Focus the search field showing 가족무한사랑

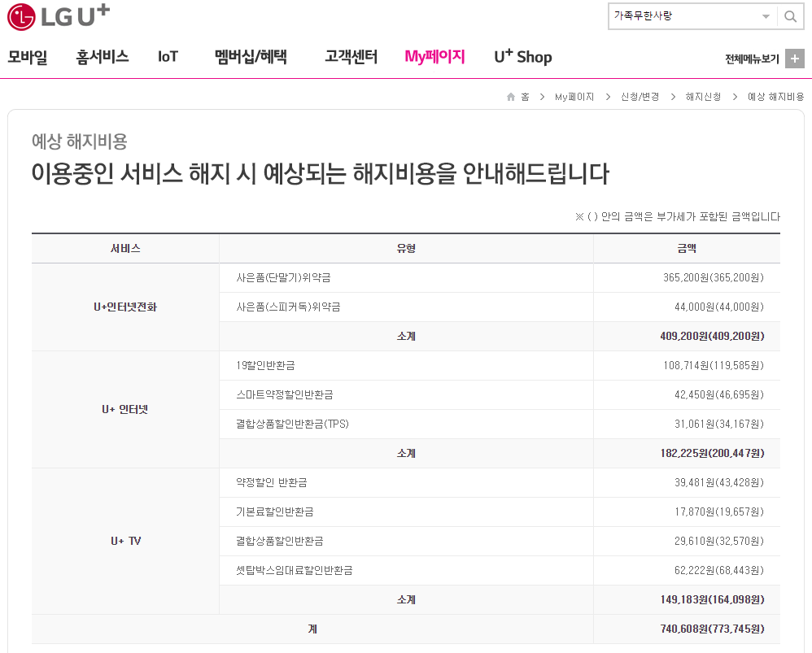coord(683,16)
